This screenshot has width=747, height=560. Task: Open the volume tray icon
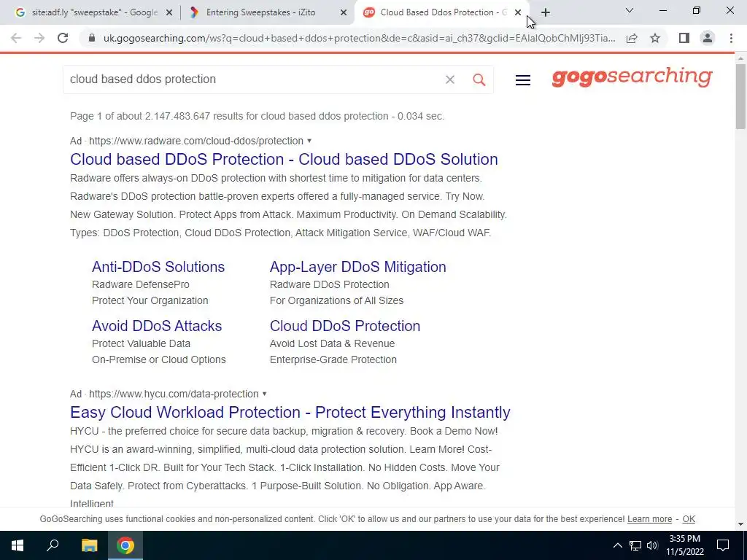[652, 545]
